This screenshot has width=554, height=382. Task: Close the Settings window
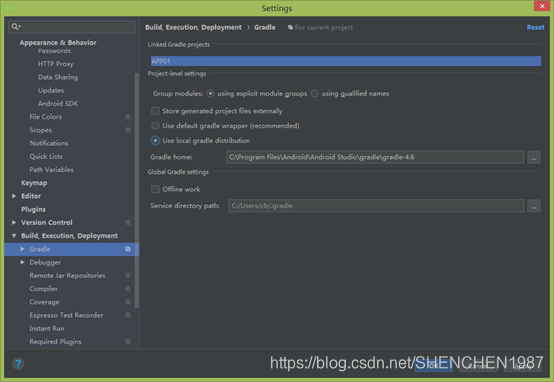[x=542, y=6]
